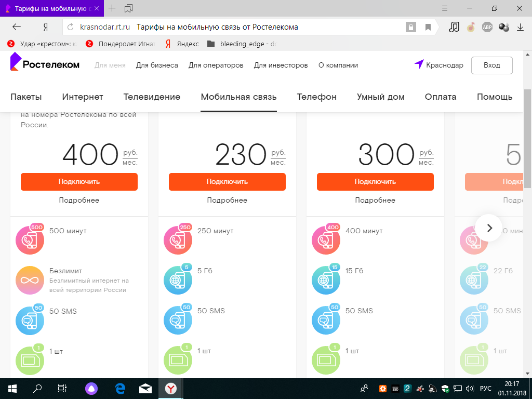The width and height of the screenshot is (532, 399).
Task: Open the О компании link
Action: pos(338,65)
